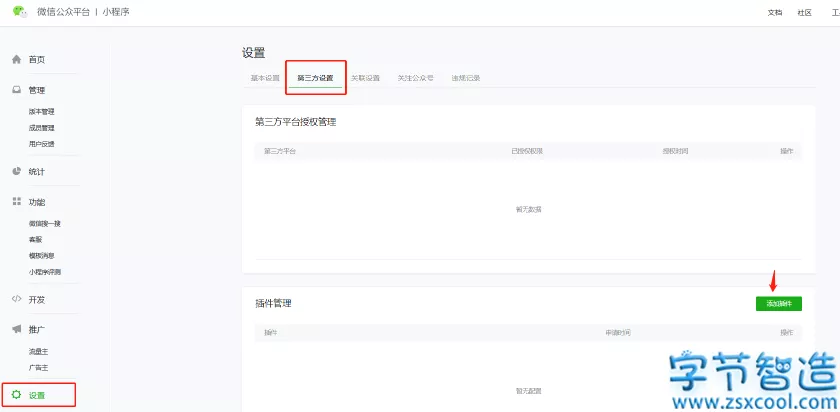Click the 申请时间 column header

click(x=618, y=333)
